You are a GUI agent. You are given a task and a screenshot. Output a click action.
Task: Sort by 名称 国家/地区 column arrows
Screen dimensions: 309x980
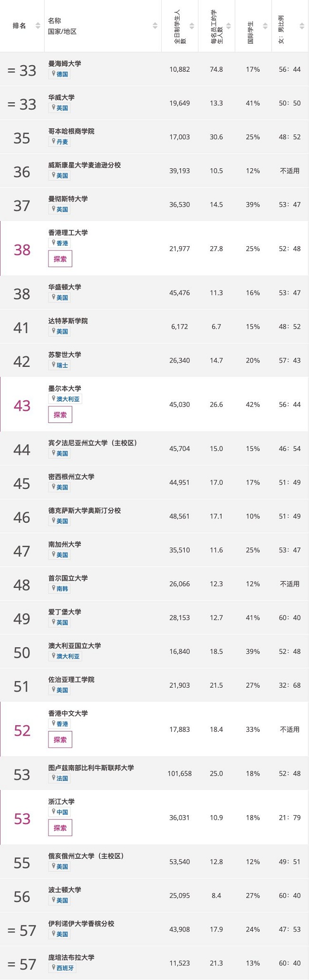point(155,26)
